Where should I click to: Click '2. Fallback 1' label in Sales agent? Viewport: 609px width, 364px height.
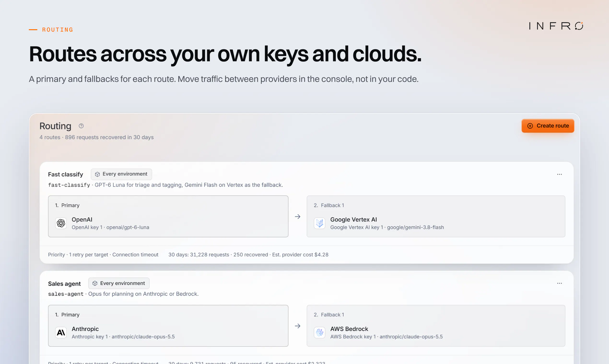tap(329, 315)
